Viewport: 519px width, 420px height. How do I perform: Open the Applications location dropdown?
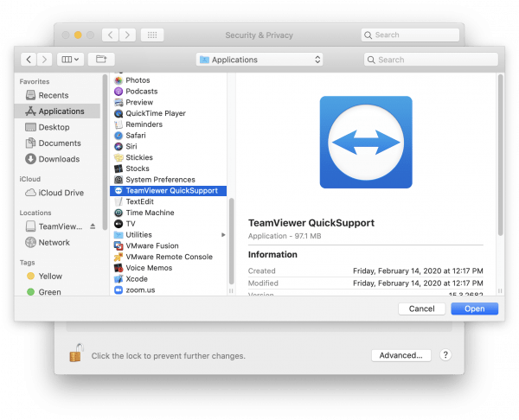click(x=259, y=60)
